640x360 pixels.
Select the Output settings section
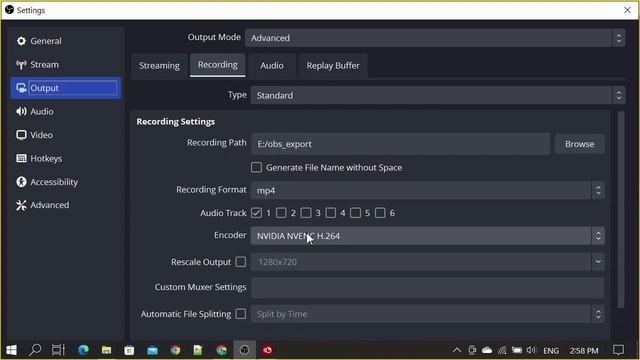click(x=66, y=88)
